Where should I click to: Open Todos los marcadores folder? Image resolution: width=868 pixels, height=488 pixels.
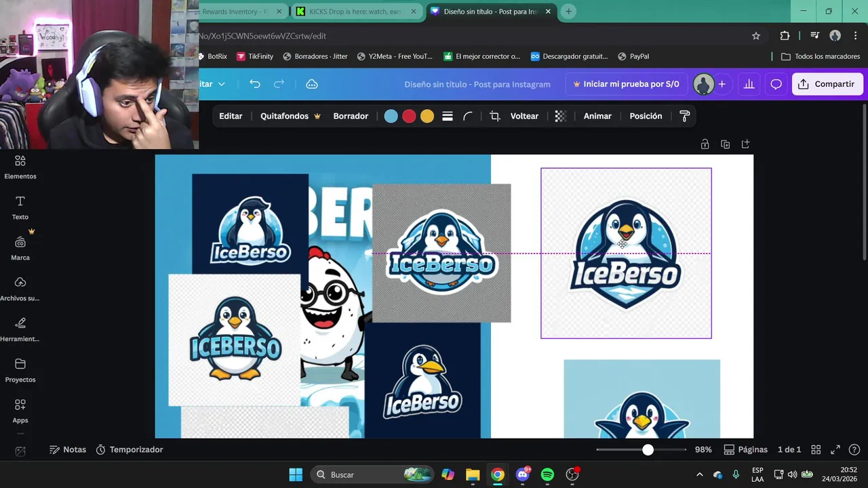pos(821,56)
